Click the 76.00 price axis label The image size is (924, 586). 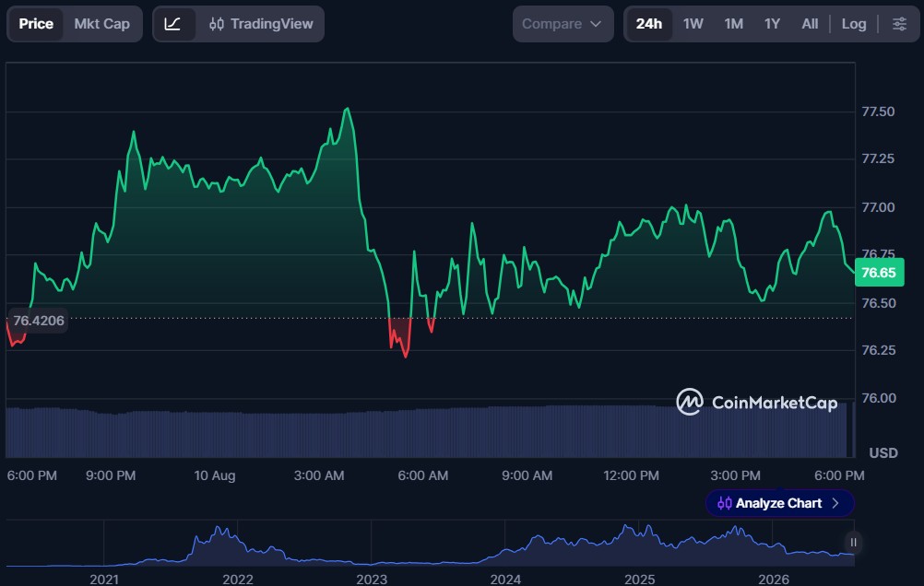tap(878, 399)
